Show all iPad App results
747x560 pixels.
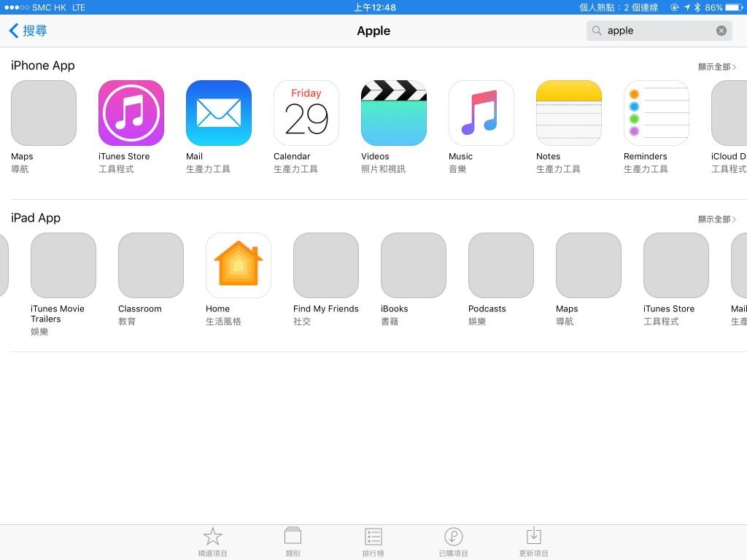tap(716, 219)
